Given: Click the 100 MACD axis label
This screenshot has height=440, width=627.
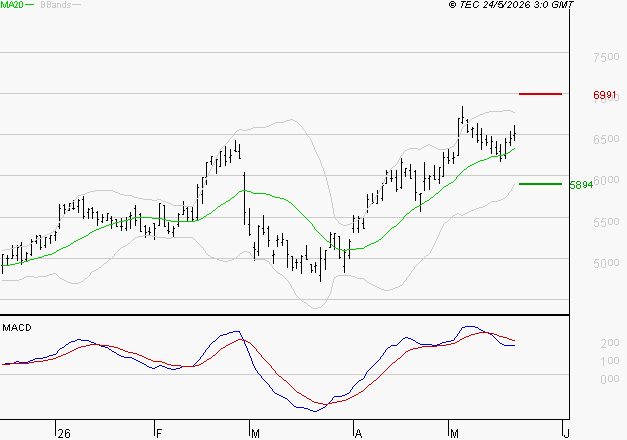Looking at the screenshot, I should 610,361.
